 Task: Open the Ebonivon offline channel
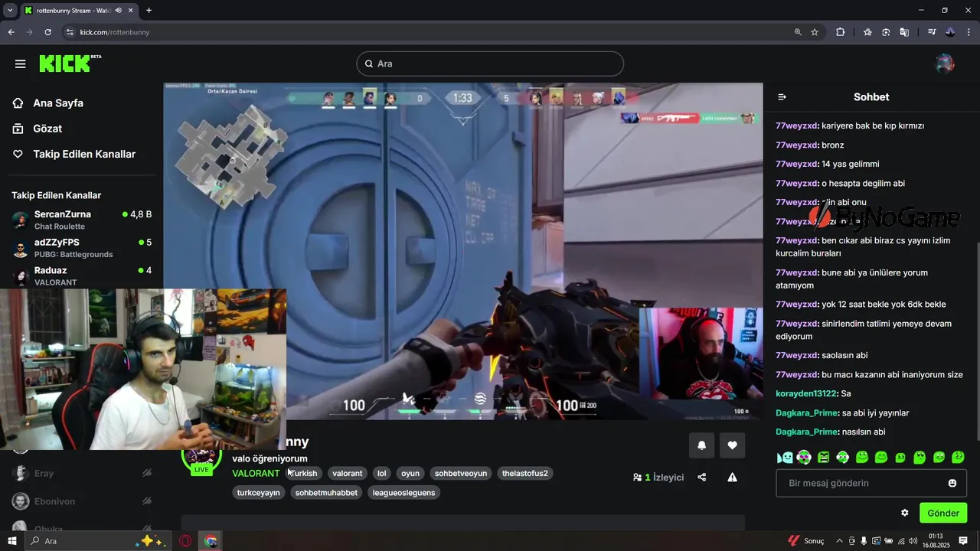tap(81, 501)
